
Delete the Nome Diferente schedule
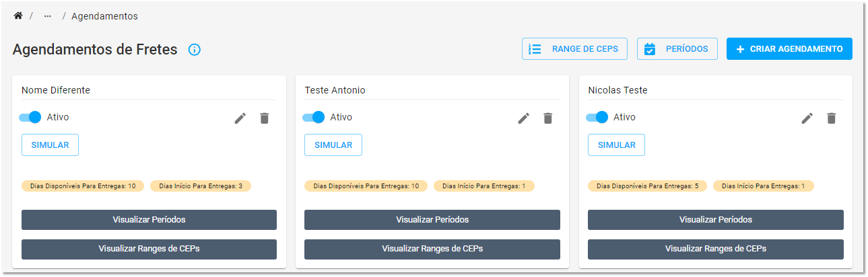pos(264,118)
